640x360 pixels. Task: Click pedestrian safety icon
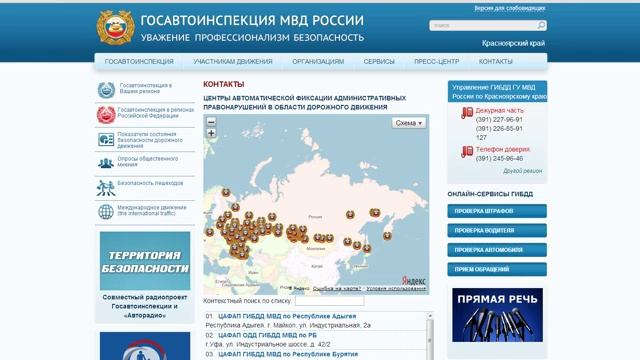coord(106,188)
